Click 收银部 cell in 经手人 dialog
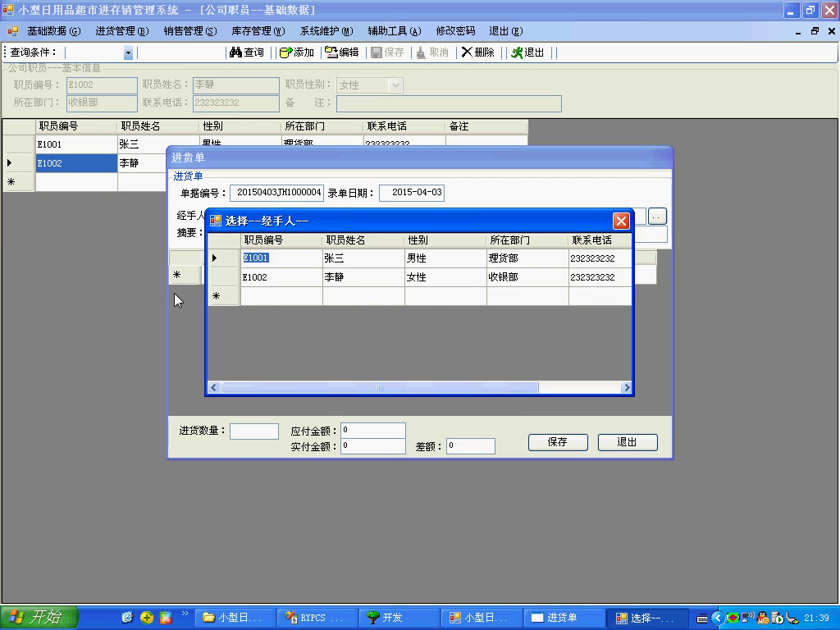Image resolution: width=840 pixels, height=630 pixels. [x=527, y=277]
